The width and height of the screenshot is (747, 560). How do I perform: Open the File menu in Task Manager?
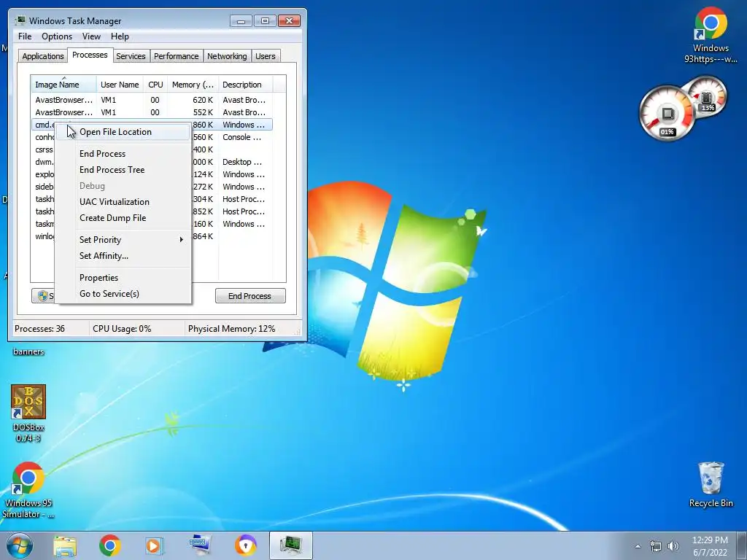click(25, 36)
